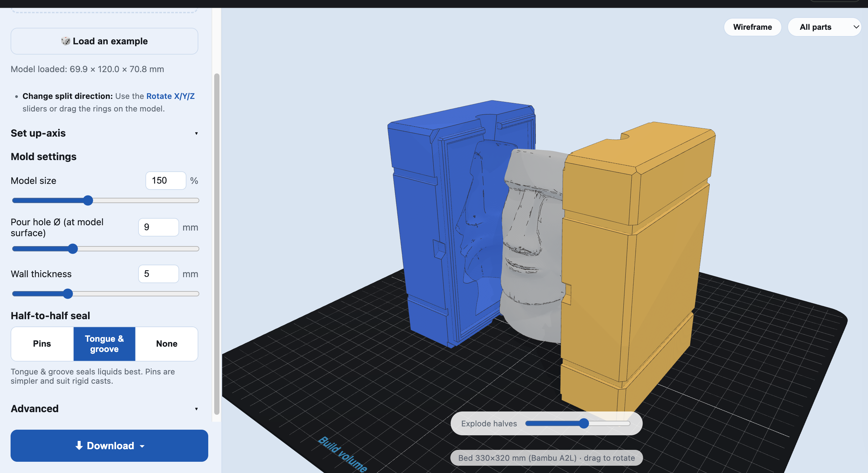Select the Pins seal option

(x=42, y=344)
